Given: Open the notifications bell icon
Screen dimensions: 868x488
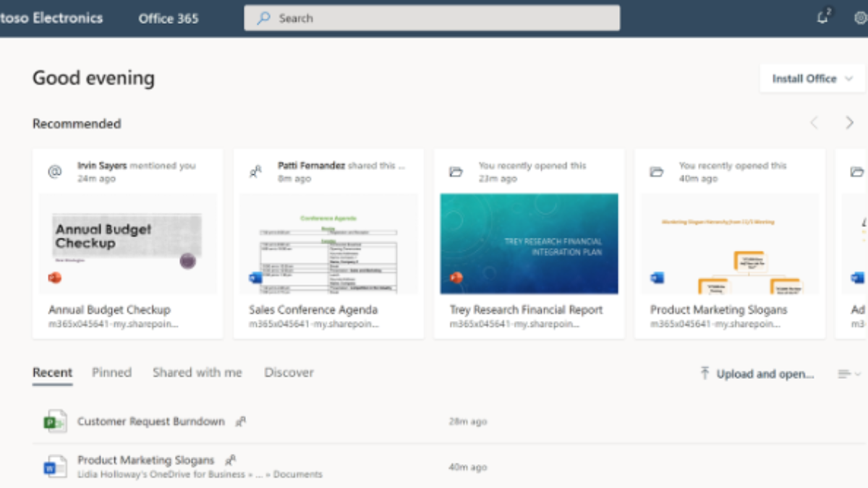Looking at the screenshot, I should 822,18.
